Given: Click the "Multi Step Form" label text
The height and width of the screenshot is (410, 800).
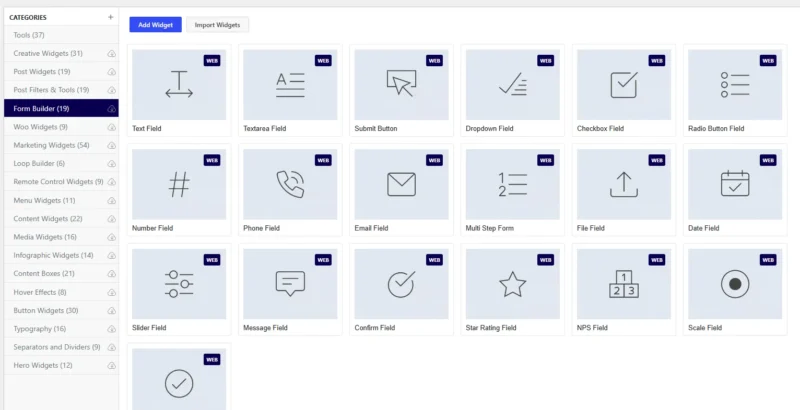Looking at the screenshot, I should pos(490,228).
